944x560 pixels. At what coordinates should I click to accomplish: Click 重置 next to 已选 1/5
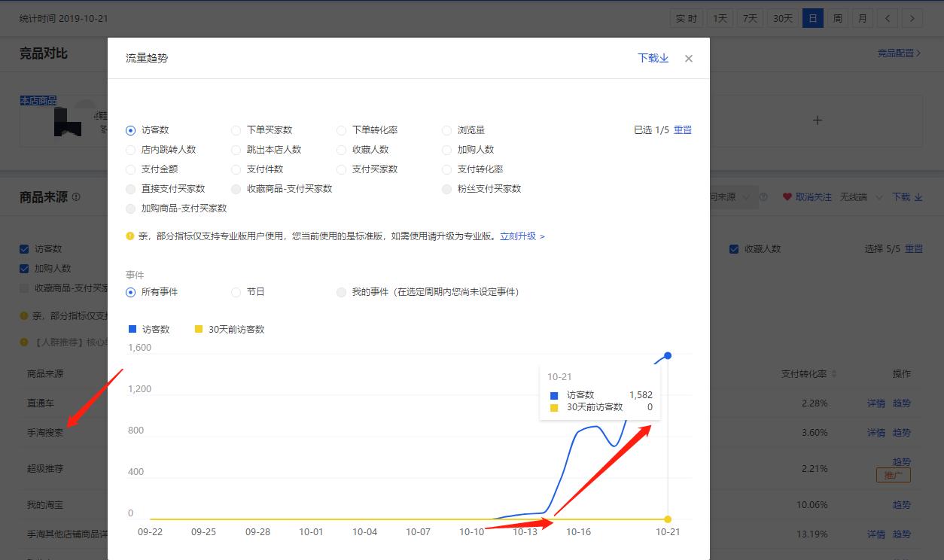pos(683,129)
